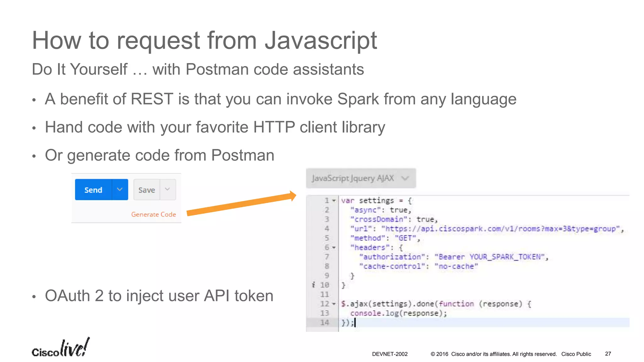Click the orange arrow graphic
644x362 pixels.
point(241,204)
